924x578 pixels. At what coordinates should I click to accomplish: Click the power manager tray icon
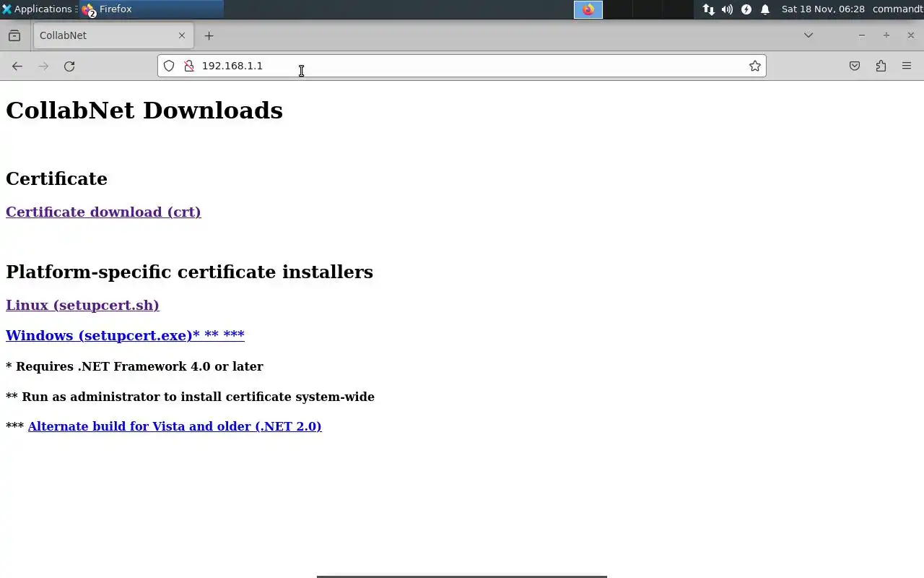point(746,9)
